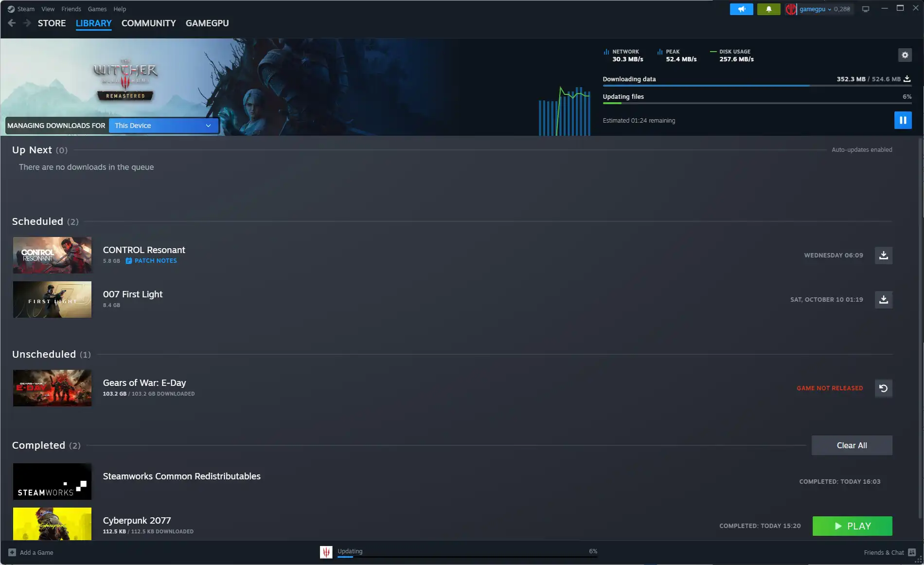Open Cyberpunk 2077 thumbnail
This screenshot has height=565, width=924.
click(52, 524)
